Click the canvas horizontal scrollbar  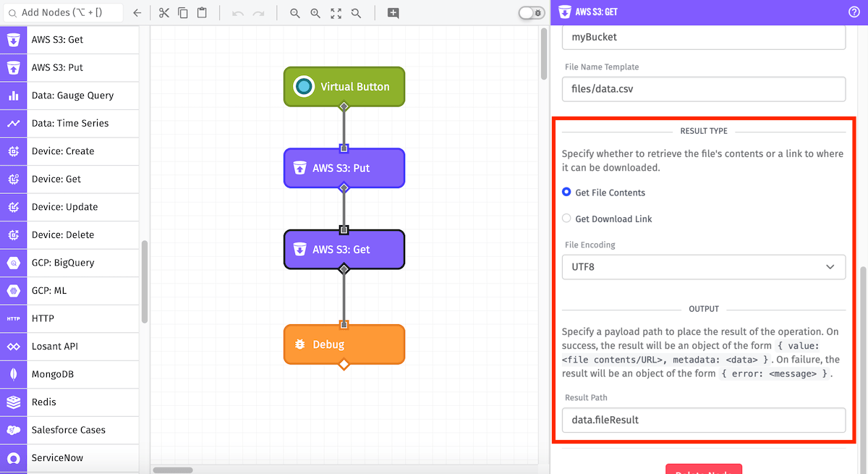coord(174,470)
